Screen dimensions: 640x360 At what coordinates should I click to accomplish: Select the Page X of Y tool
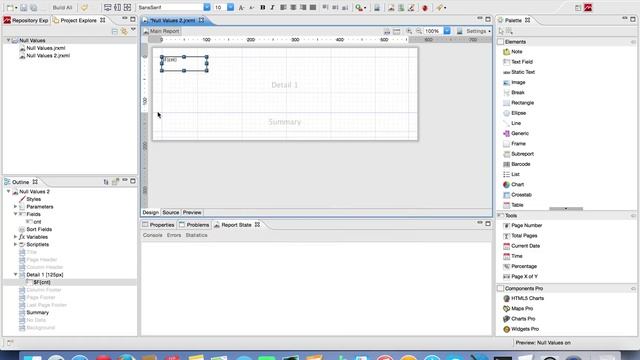tap(520, 276)
